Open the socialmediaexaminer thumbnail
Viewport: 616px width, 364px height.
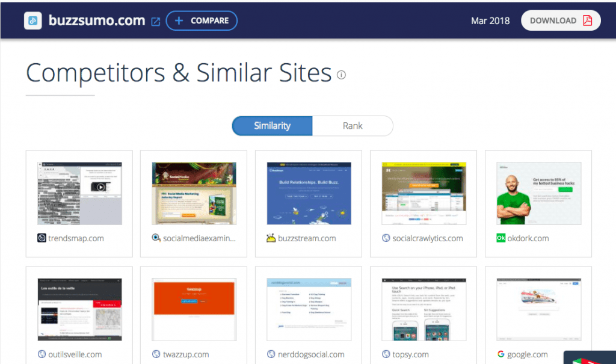(194, 193)
